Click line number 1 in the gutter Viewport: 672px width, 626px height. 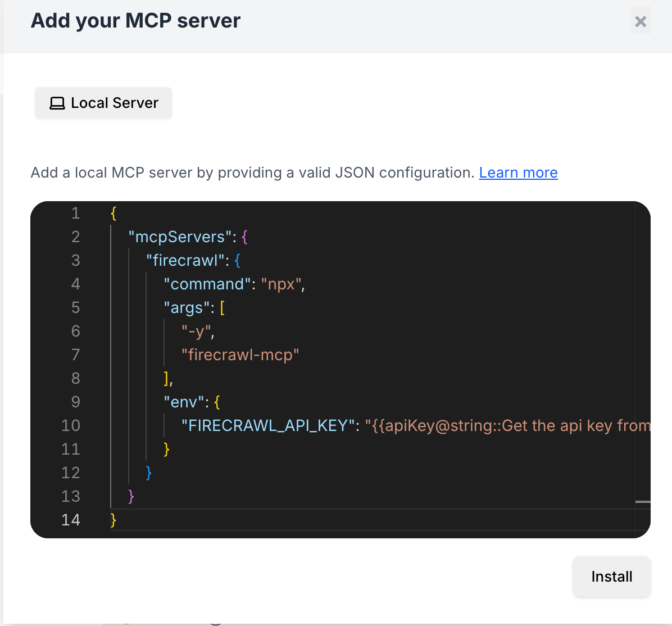(75, 213)
